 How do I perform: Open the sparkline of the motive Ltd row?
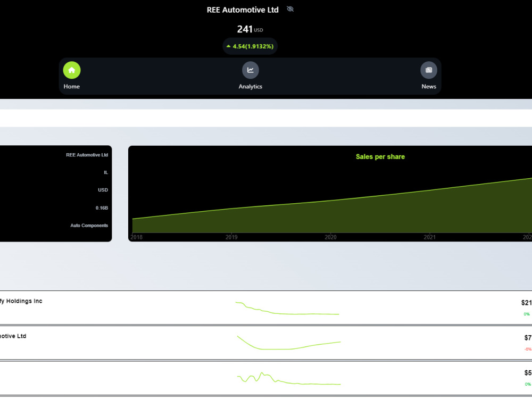[x=289, y=343]
